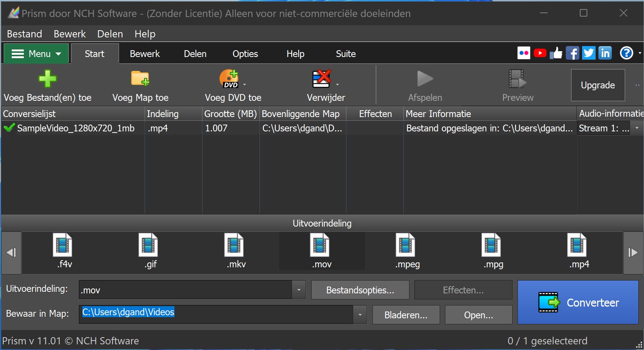
Task: Expand the toolbar overflow chevron beside Upgrade
Action: 637,85
